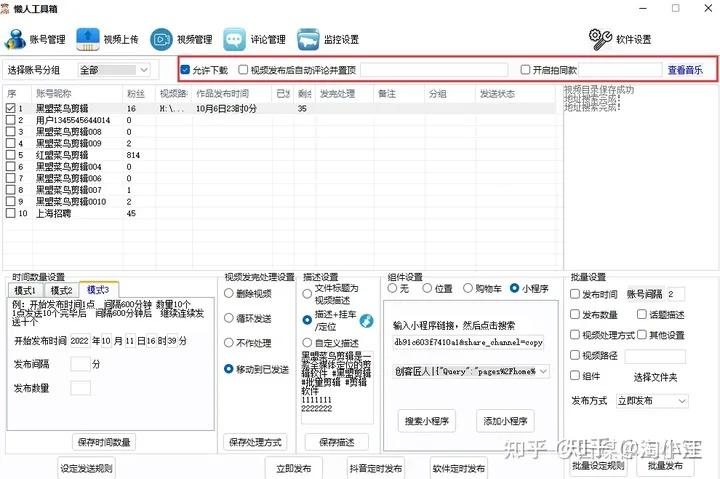Open 查看音乐 link
The height and width of the screenshot is (479, 720).
coord(685,70)
